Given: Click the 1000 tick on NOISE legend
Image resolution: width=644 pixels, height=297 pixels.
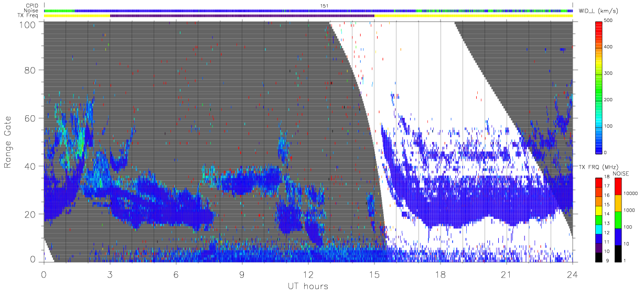Looking at the screenshot, I should [629, 211].
